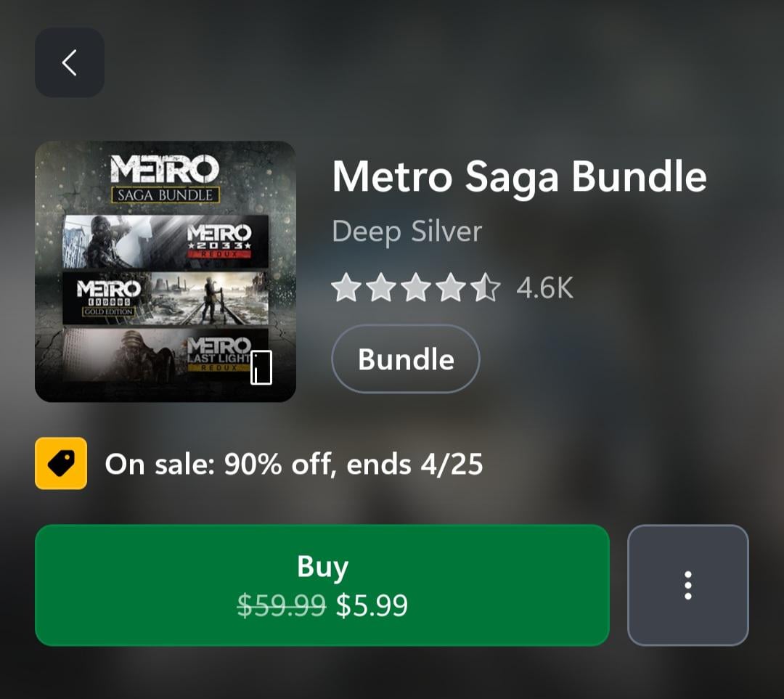Select the Metro 2033 Redux banner on cover
The height and width of the screenshot is (699, 784).
[x=166, y=242]
